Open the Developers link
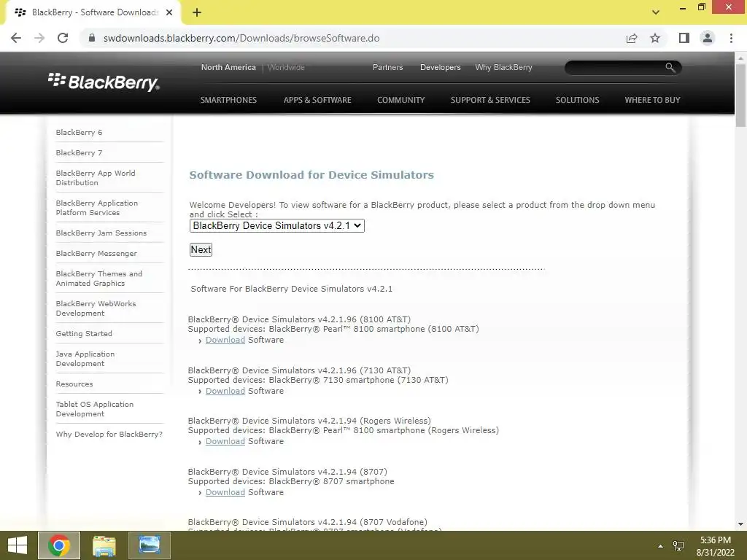Screen dimensions: 747x560 click(x=440, y=67)
